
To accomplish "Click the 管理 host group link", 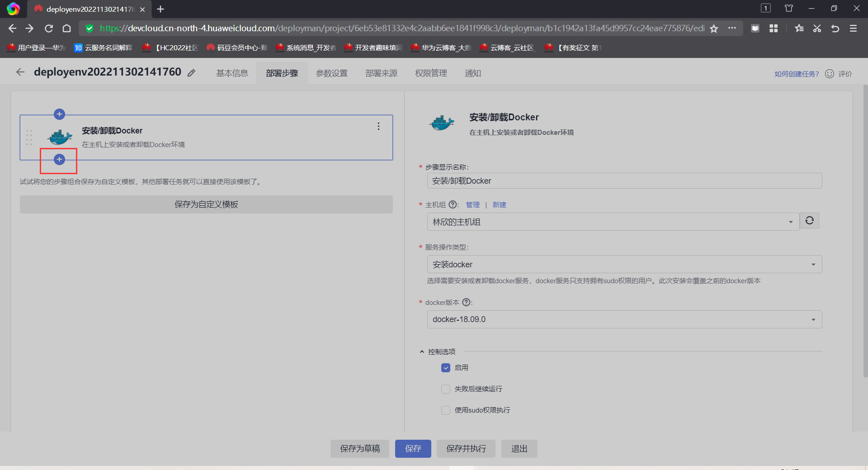I will [x=473, y=205].
